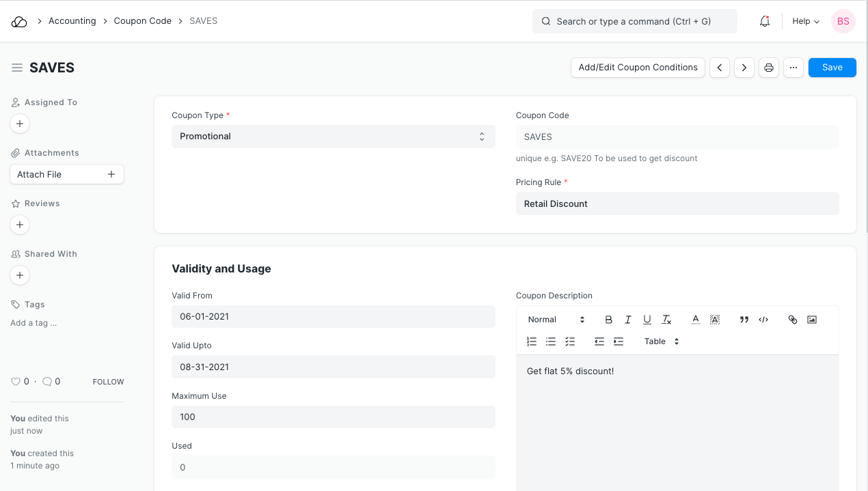Like this document with heart icon
Viewport: 868px width, 491px height.
(x=16, y=382)
